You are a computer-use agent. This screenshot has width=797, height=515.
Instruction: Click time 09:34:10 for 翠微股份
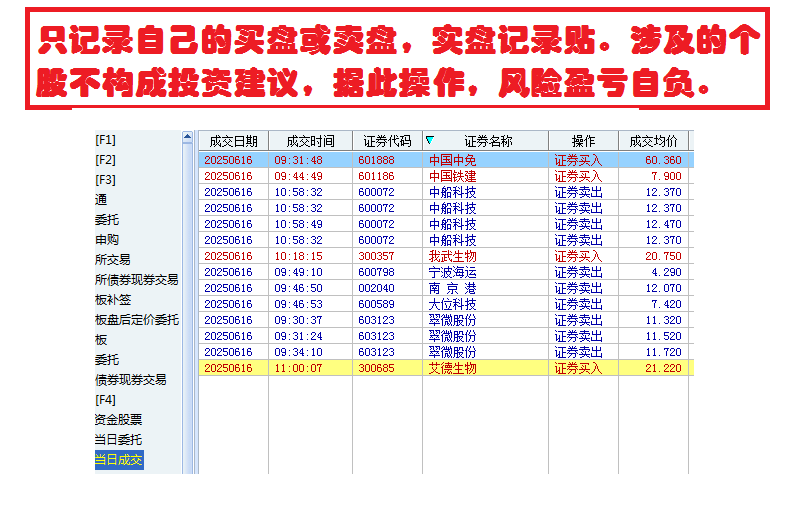coord(298,352)
